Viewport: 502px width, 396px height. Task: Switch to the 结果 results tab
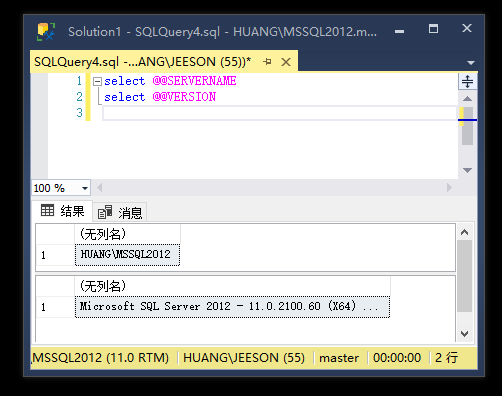tap(63, 211)
